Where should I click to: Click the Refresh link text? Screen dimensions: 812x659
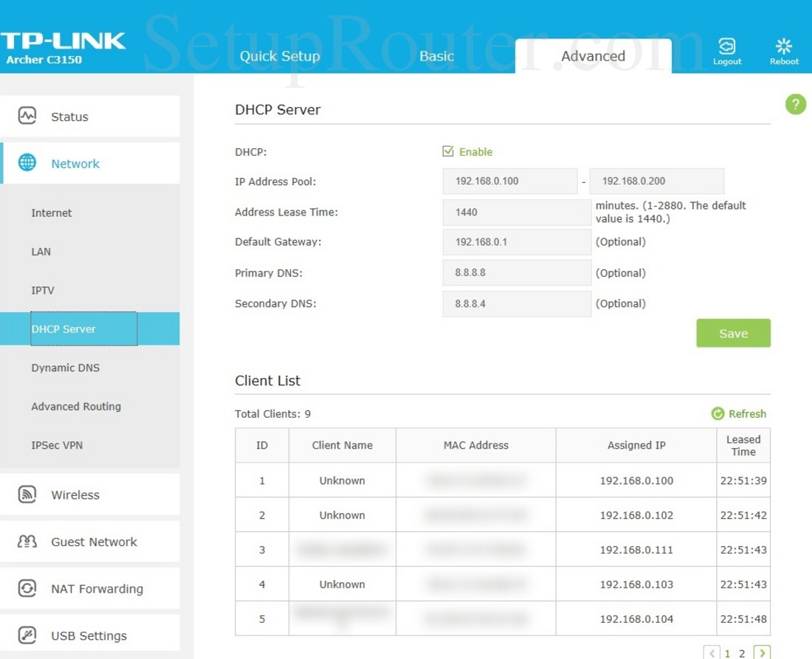[x=747, y=413]
